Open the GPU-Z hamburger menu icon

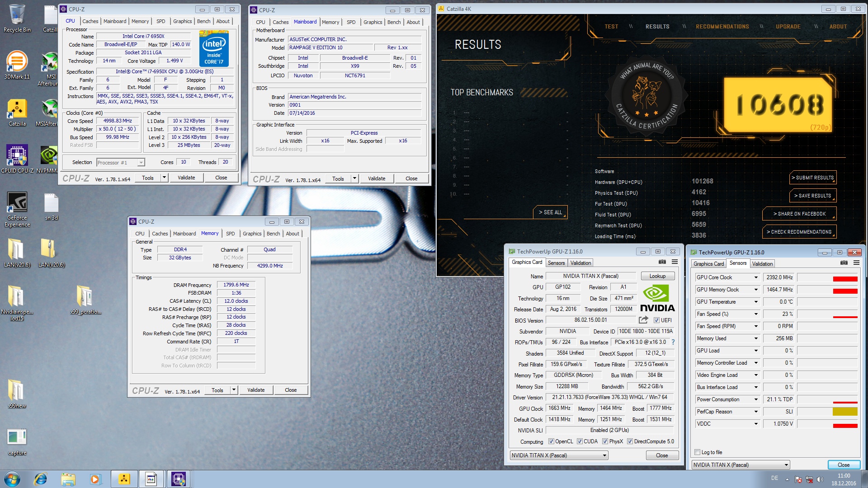click(x=675, y=262)
